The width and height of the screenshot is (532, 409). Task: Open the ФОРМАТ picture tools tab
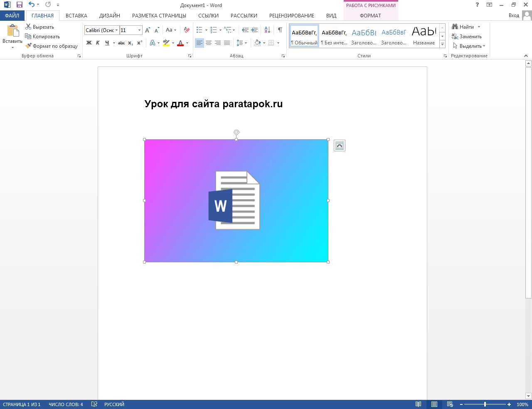pyautogui.click(x=370, y=15)
